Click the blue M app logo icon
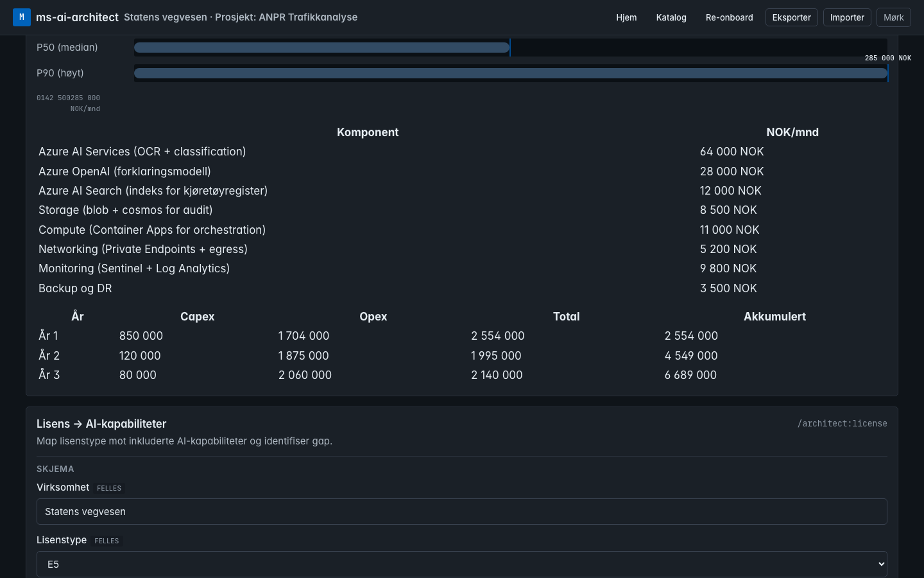 22,17
